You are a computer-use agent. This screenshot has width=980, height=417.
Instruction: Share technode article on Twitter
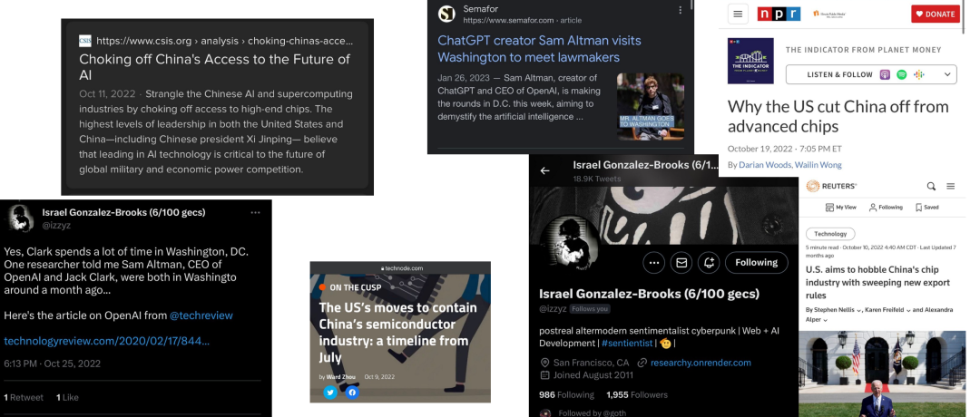(330, 392)
